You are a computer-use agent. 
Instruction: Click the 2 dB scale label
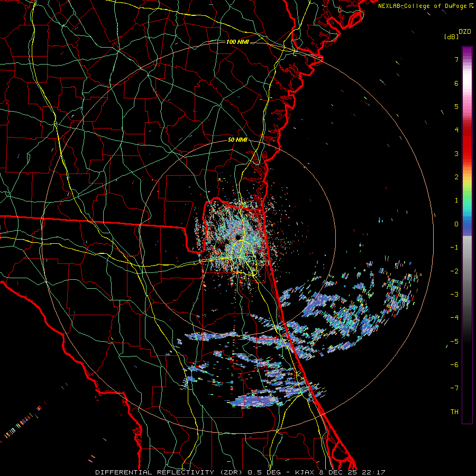pos(456,177)
